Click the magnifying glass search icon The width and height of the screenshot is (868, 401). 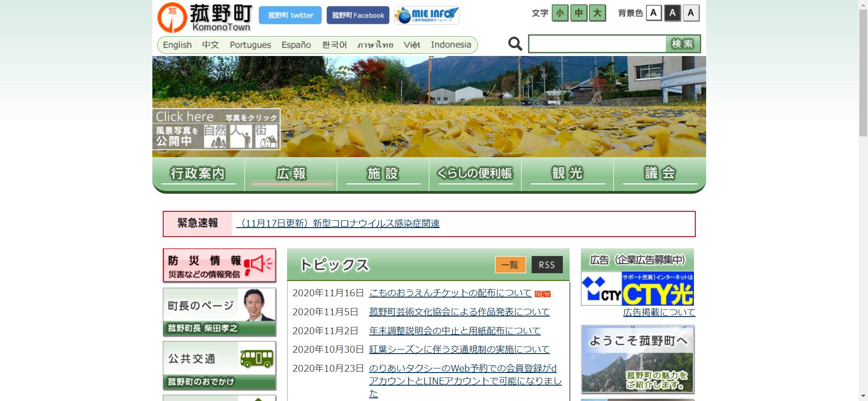[x=515, y=44]
